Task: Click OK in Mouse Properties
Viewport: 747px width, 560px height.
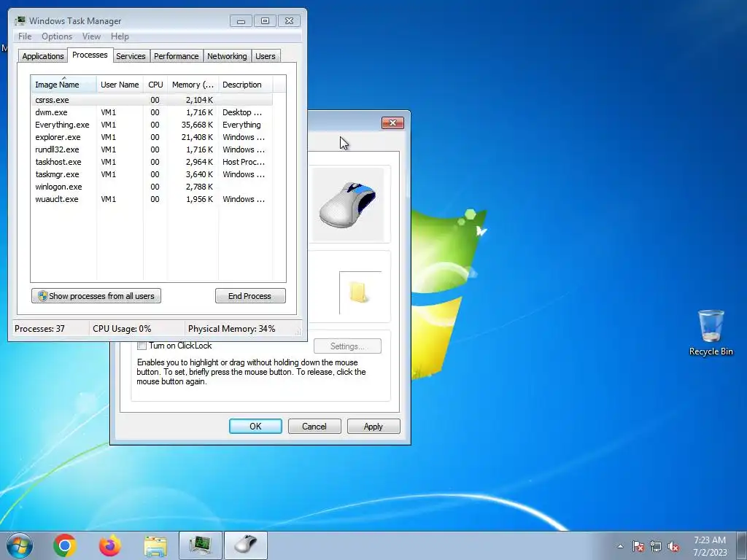Action: click(x=255, y=426)
